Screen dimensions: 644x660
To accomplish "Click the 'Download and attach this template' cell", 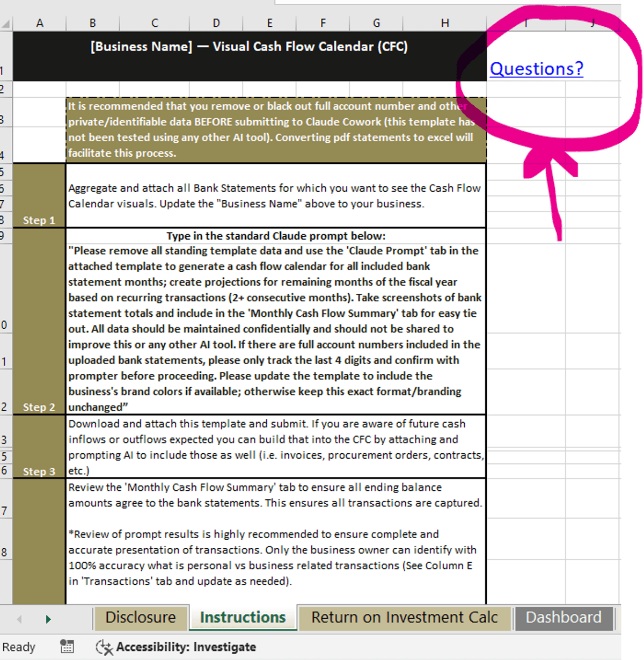I will [276, 447].
